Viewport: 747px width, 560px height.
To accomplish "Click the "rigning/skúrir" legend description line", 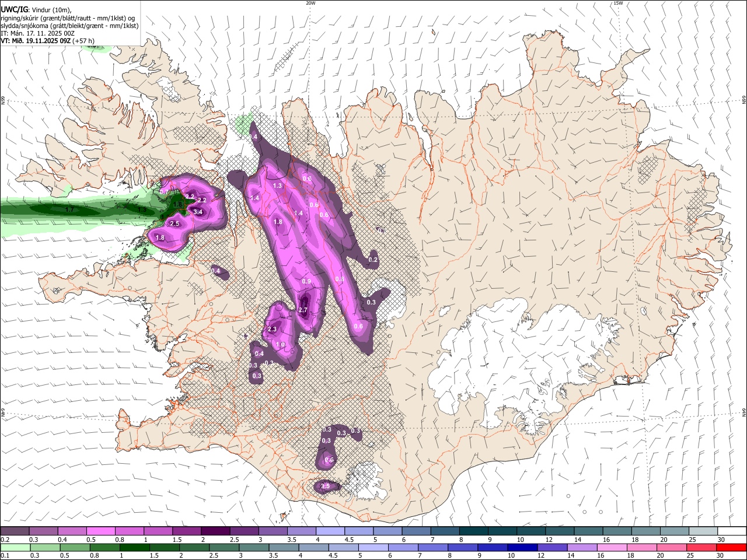I will point(67,18).
